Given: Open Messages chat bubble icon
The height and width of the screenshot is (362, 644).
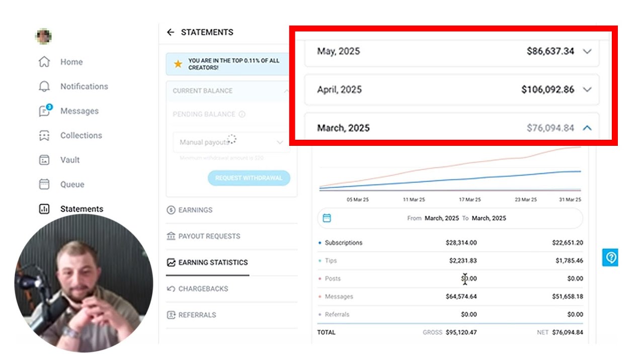Looking at the screenshot, I should (45, 111).
